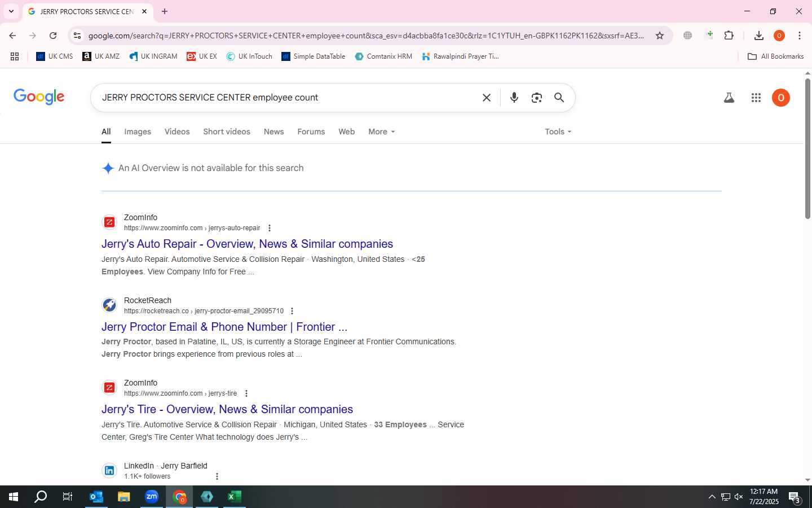Open the apps grid in bookmarks bar

(x=15, y=56)
